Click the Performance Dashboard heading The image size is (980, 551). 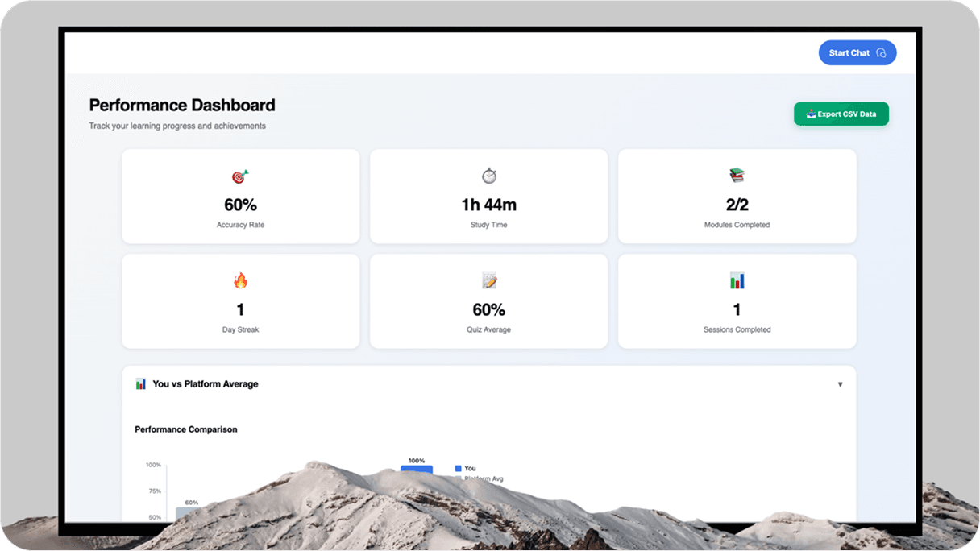[x=182, y=105]
